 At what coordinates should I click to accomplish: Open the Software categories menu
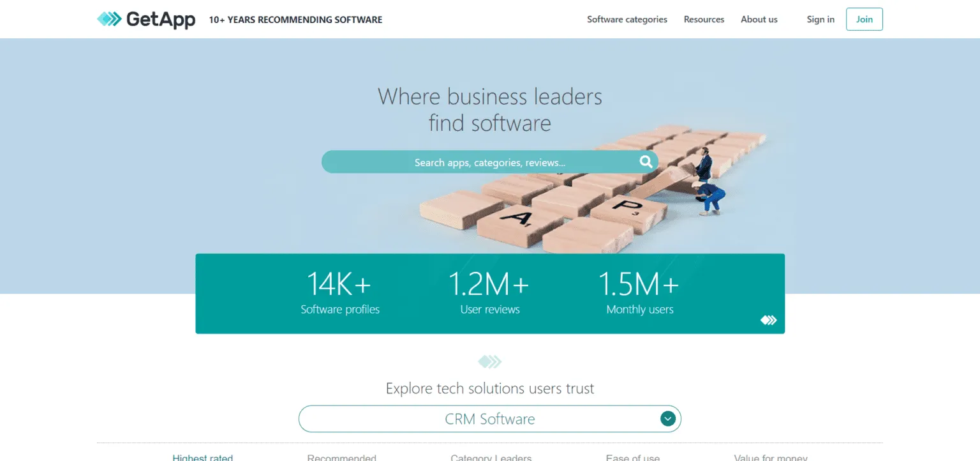(627, 19)
